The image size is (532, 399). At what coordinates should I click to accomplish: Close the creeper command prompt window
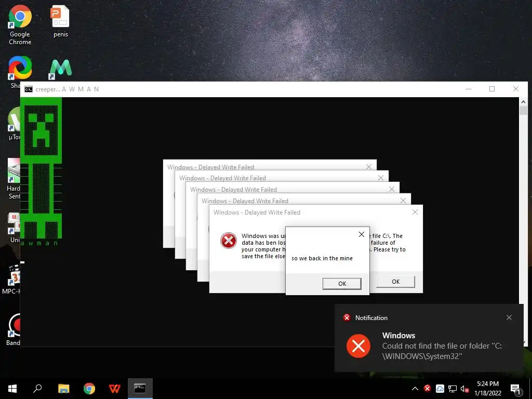(516, 89)
